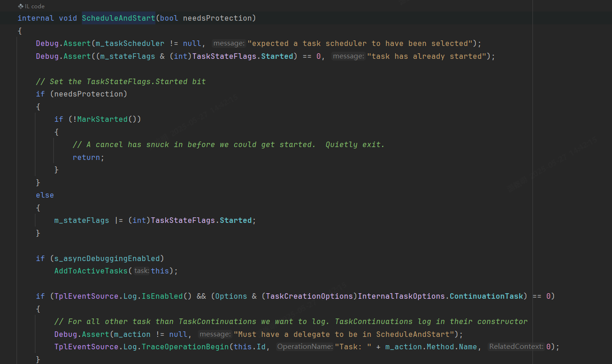Viewport: 612px width, 364px height.
Task: Click the Debug.Assert call on the first line
Action: tap(62, 43)
